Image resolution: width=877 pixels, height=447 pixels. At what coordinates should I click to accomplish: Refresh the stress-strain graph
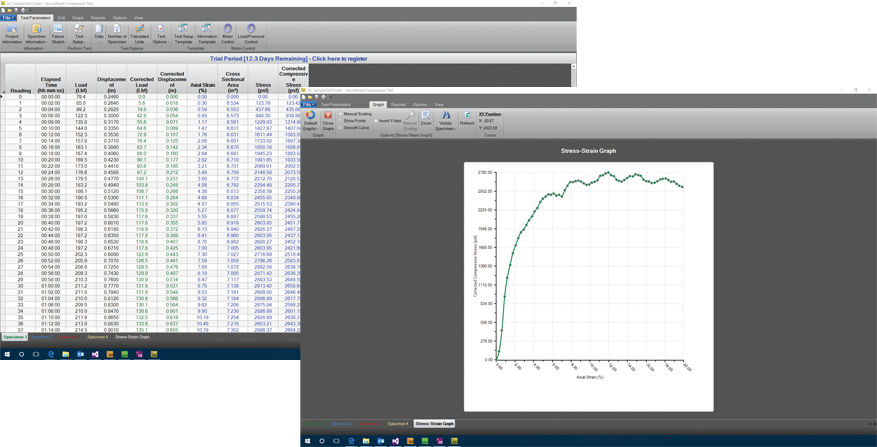tap(467, 119)
